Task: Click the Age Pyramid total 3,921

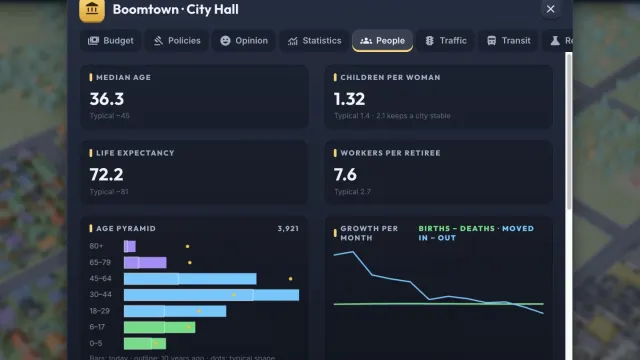Action: click(x=288, y=229)
